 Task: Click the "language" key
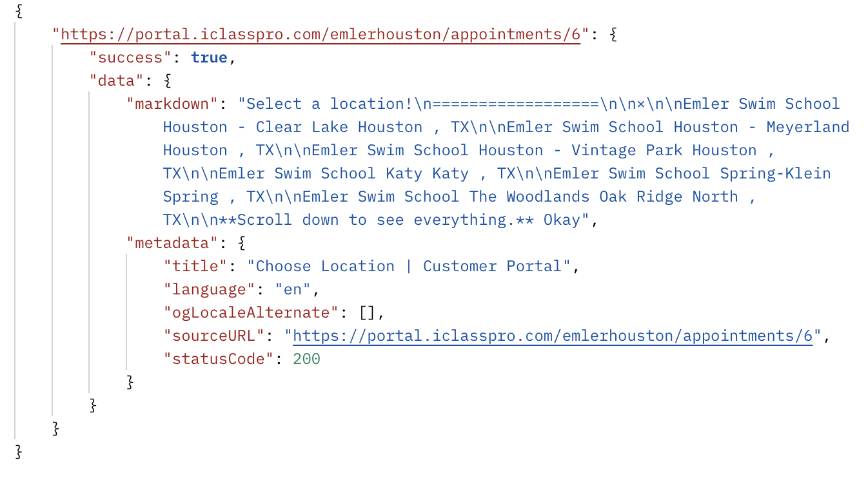(x=210, y=290)
